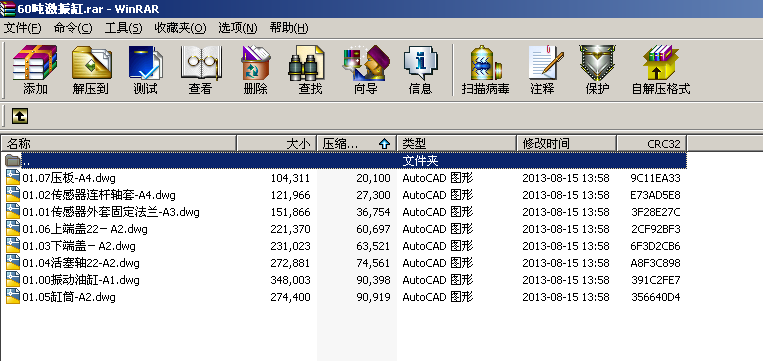Sort by 大小 column header
Viewport: 763px width, 361px height.
[x=276, y=144]
